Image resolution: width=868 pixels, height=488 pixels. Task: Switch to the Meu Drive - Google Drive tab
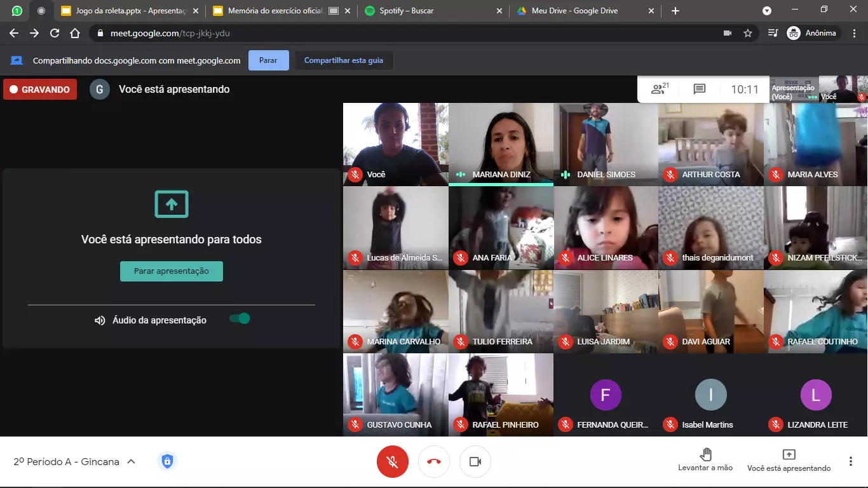coord(578,11)
